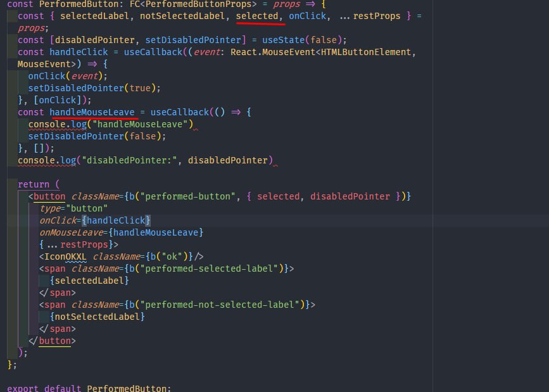Viewport: 549px width, 392px height.
Task: Click the 'IconOKXL' component tag
Action: [x=65, y=256]
